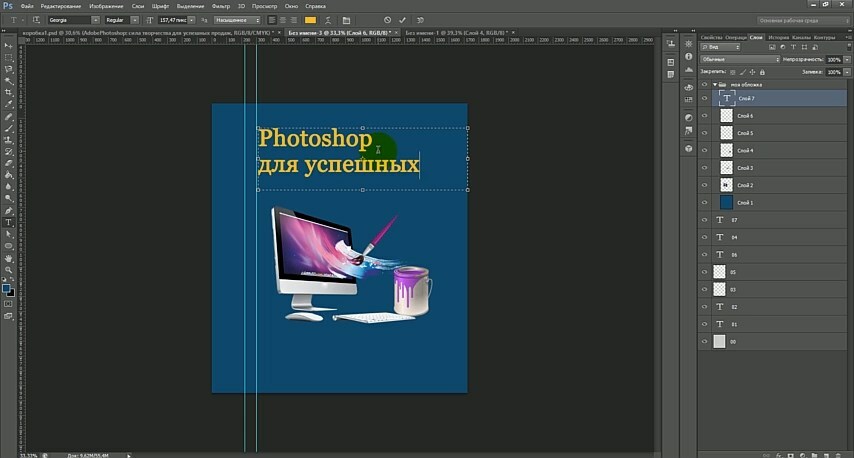The width and height of the screenshot is (854, 458).
Task: Left align text button
Action: (x=272, y=20)
